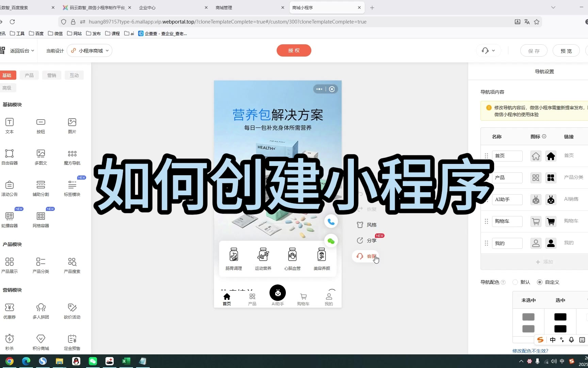This screenshot has width=588, height=368.
Task: Add the 定金预售 module
Action: 72,342
